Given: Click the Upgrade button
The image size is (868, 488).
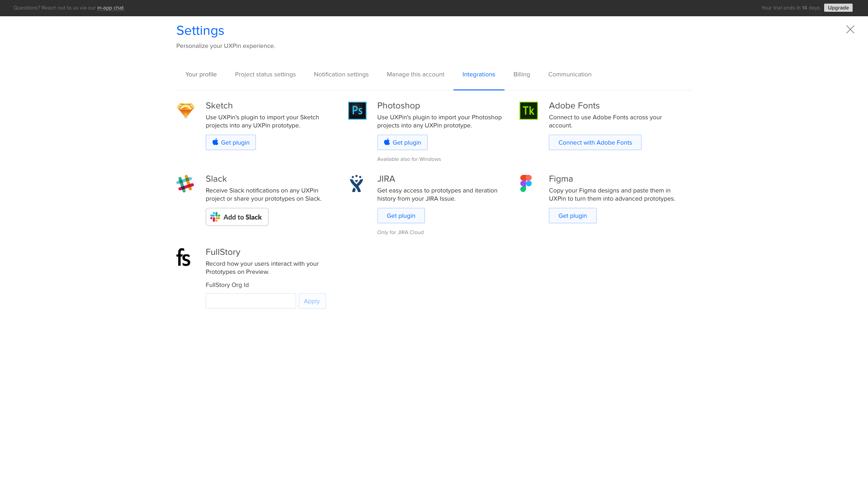Looking at the screenshot, I should coord(838,8).
